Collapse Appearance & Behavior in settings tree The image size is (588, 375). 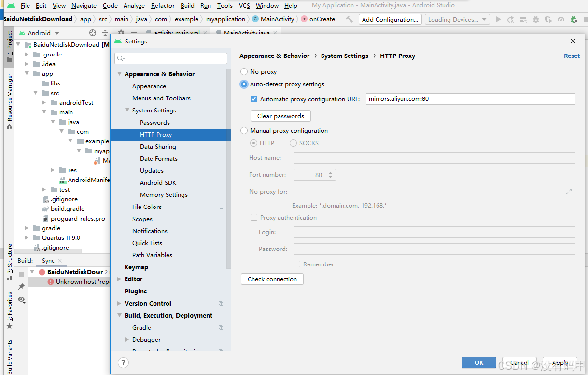pos(119,74)
